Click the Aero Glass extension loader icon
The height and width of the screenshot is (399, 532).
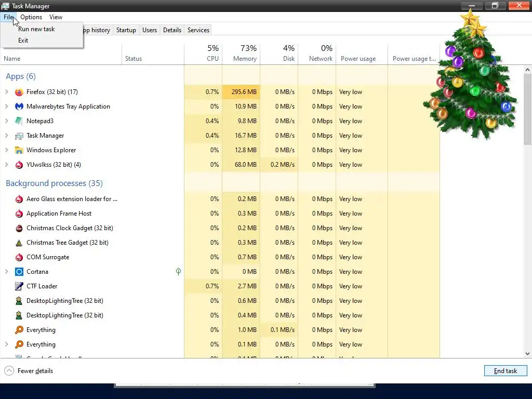coord(19,199)
